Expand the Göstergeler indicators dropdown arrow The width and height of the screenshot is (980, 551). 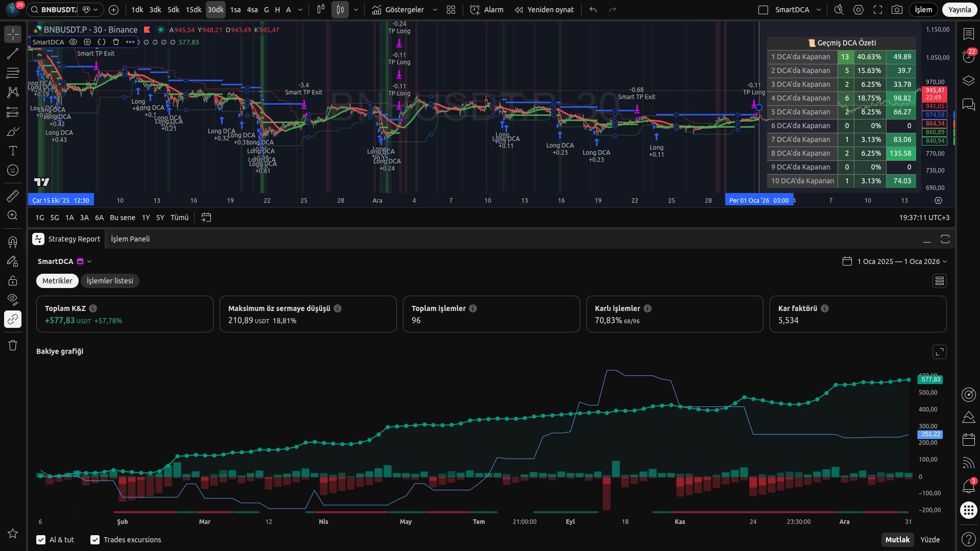tap(435, 10)
